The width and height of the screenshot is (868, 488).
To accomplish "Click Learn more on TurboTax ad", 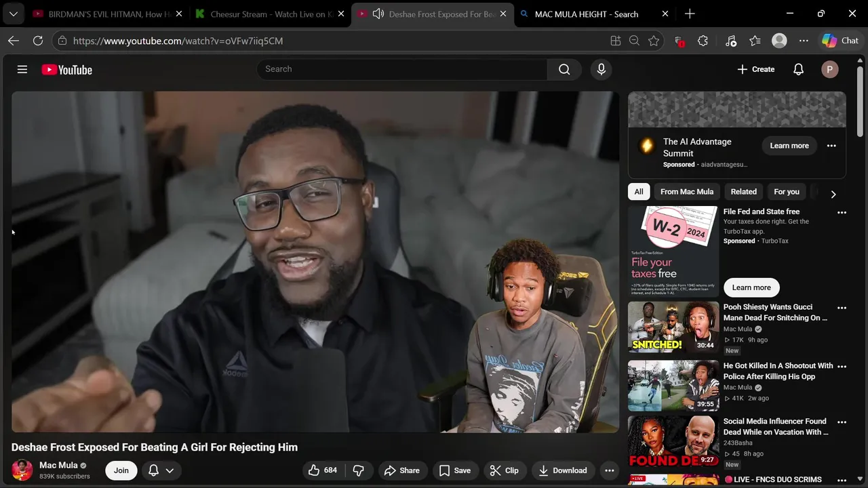I will 751,287.
